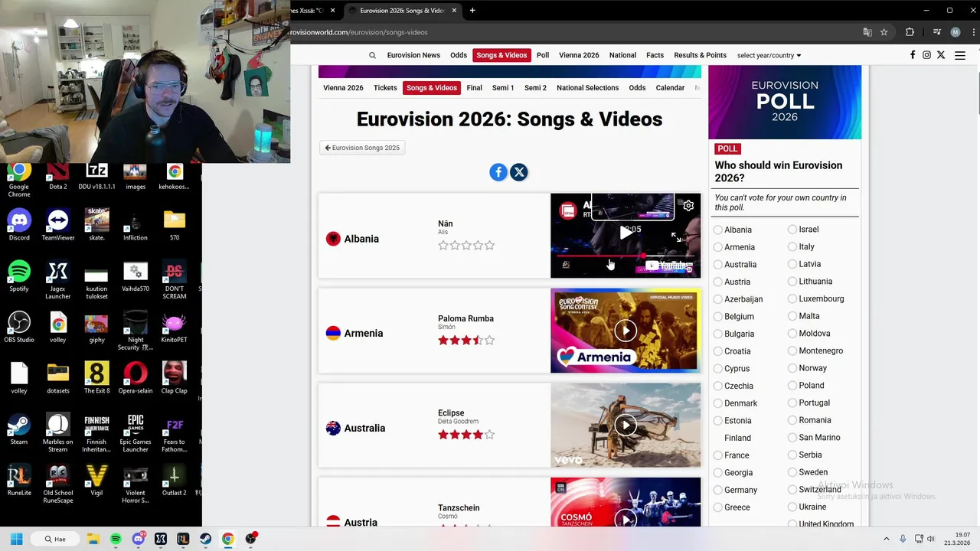Open the X icon in the site header
The image size is (980, 551).
click(x=941, y=55)
